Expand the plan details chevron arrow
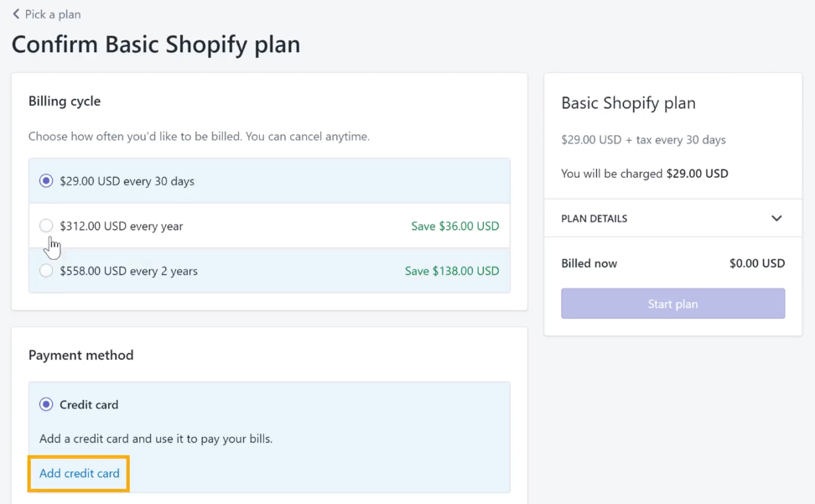The width and height of the screenshot is (815, 504). [x=776, y=219]
